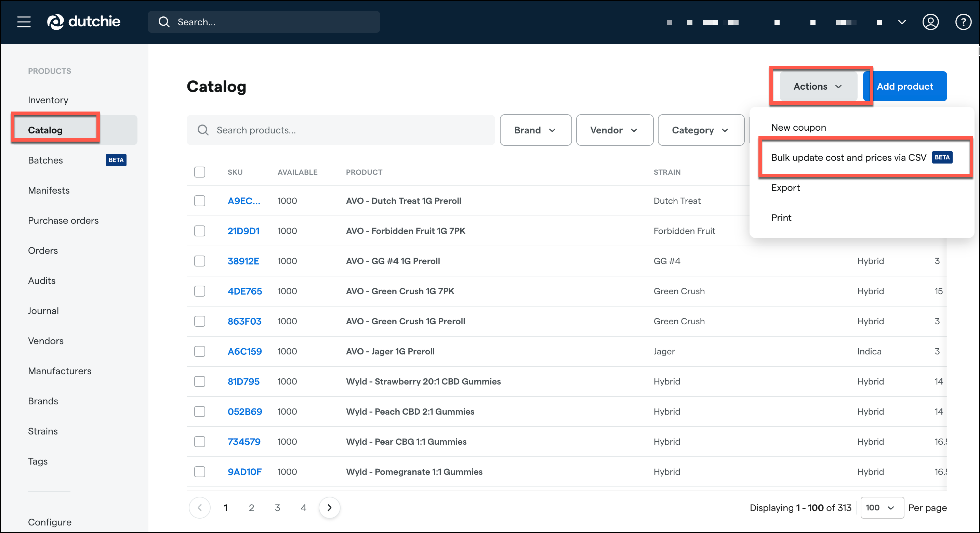Image resolution: width=980 pixels, height=533 pixels.
Task: Open SKU link 81D795
Action: pos(243,381)
